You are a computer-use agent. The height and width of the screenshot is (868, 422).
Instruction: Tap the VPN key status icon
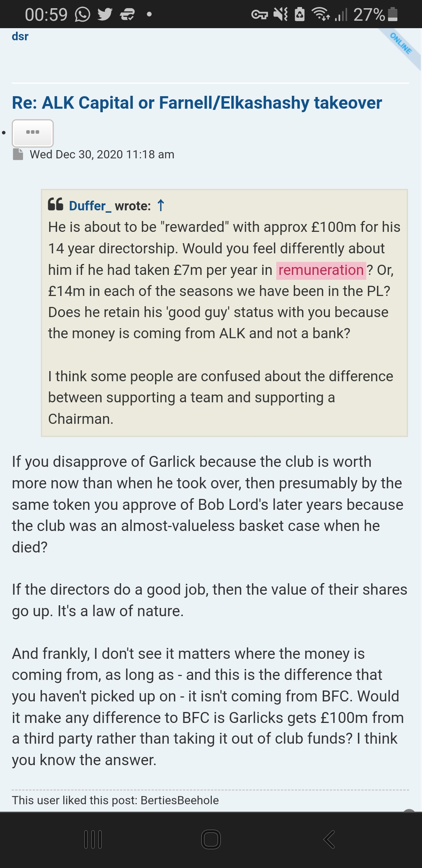click(x=259, y=15)
